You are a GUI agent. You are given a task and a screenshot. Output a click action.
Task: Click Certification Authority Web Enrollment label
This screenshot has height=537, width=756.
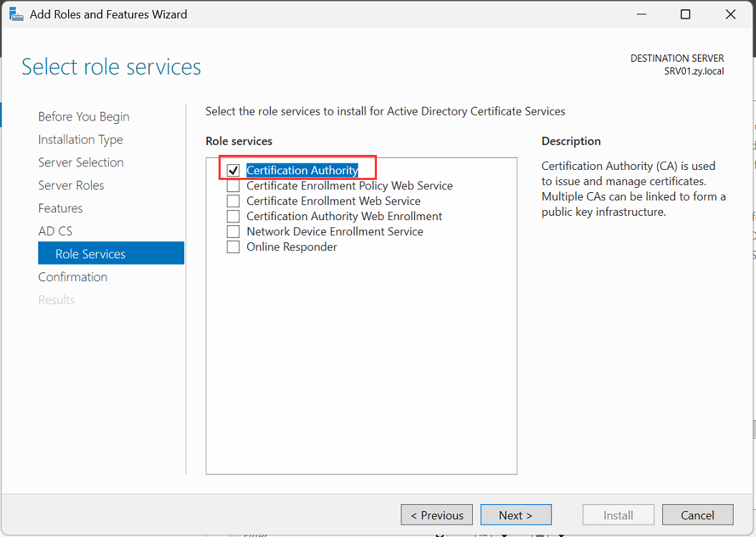coord(344,216)
